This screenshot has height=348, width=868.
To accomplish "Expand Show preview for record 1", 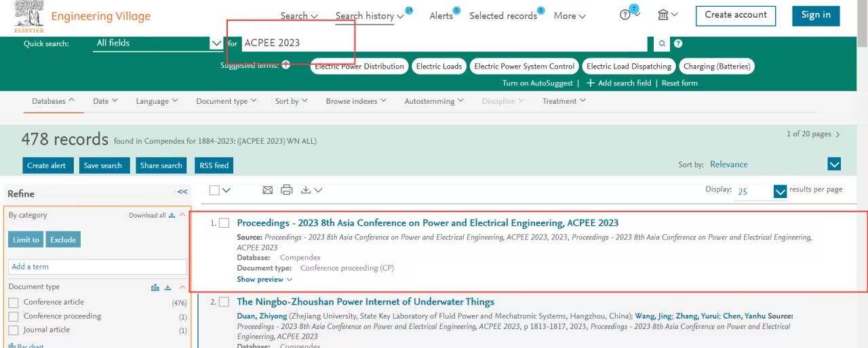I will point(264,279).
